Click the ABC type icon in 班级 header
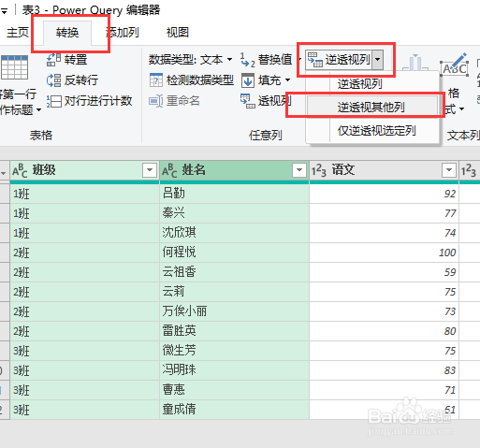480x448 pixels. click(20, 170)
